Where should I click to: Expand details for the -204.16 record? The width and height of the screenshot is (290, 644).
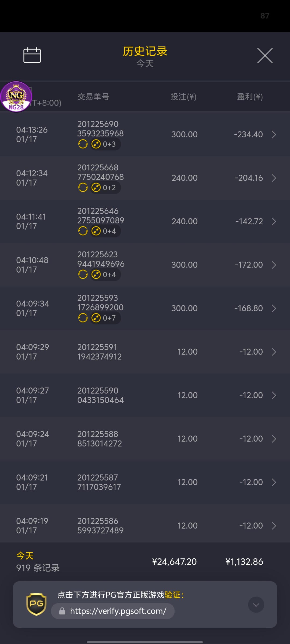[274, 178]
